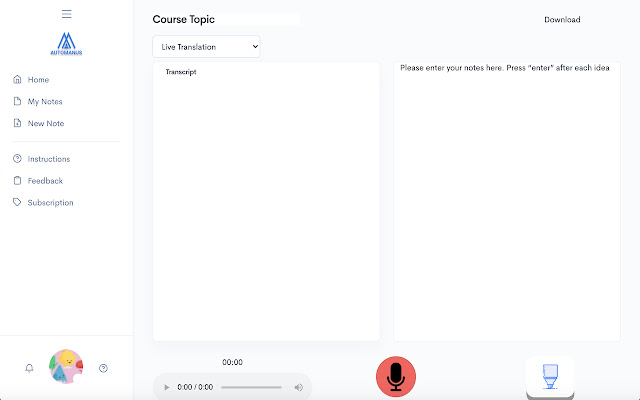Create a New Note from sidebar
This screenshot has width=640, height=400.
[46, 123]
